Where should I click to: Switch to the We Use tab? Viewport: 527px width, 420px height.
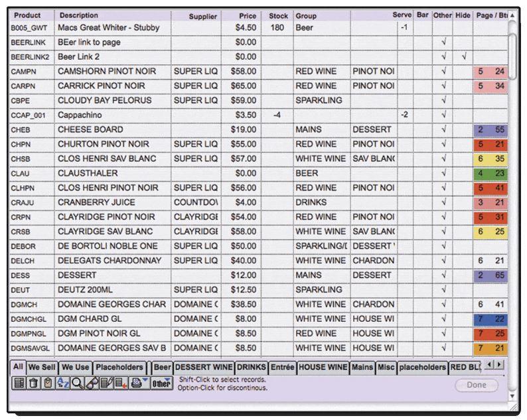pyautogui.click(x=75, y=367)
